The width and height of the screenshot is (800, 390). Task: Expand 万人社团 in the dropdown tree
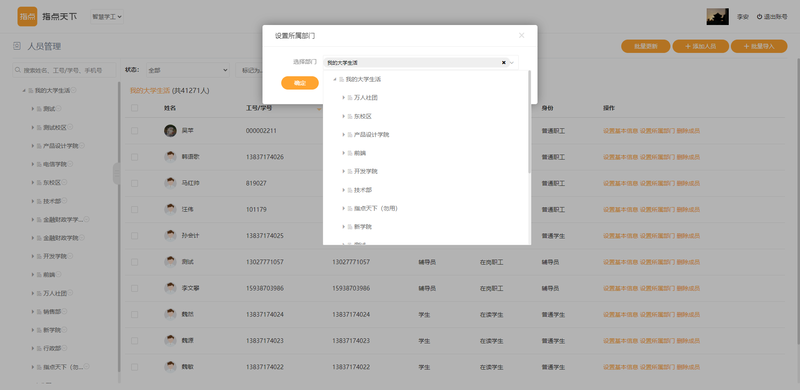coord(343,98)
